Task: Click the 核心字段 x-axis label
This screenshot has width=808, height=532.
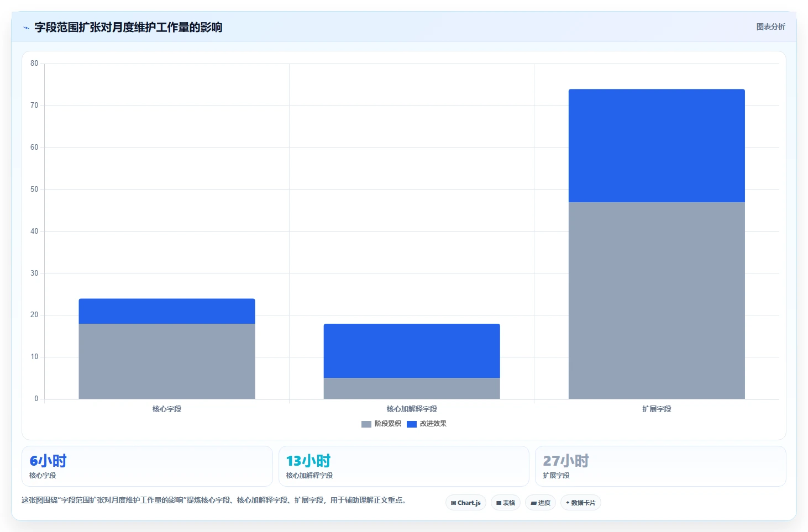Action: pos(167,409)
